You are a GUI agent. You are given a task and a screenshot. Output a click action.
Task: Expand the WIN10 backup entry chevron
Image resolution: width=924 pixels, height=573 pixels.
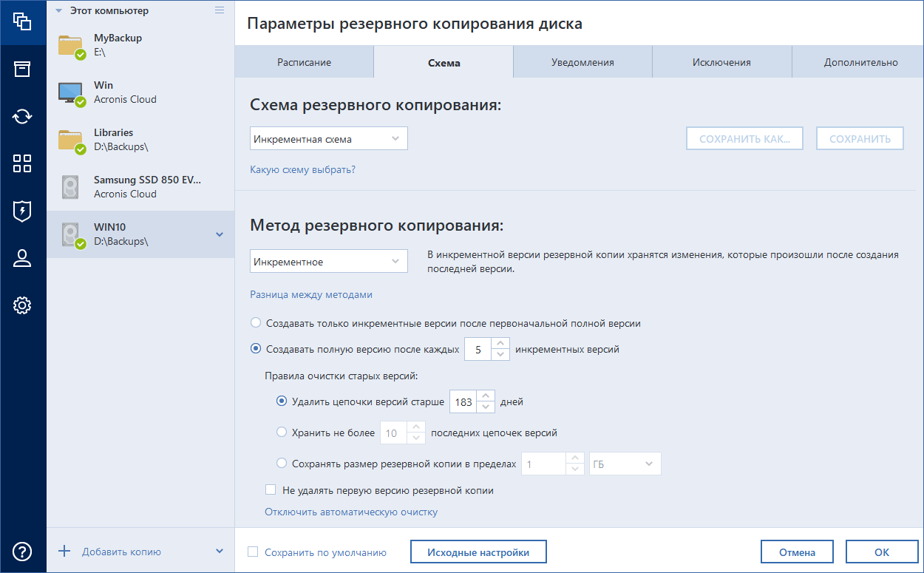click(220, 232)
